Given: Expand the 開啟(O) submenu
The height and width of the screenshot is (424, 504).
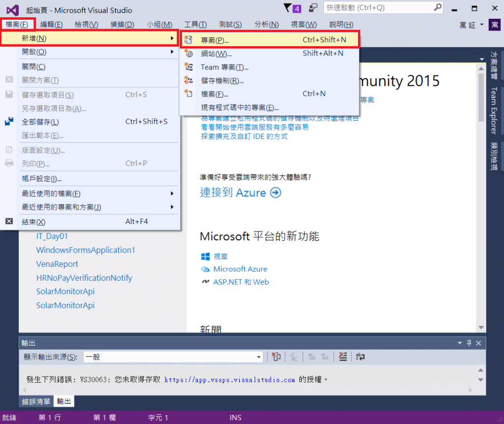Looking at the screenshot, I should [172, 52].
